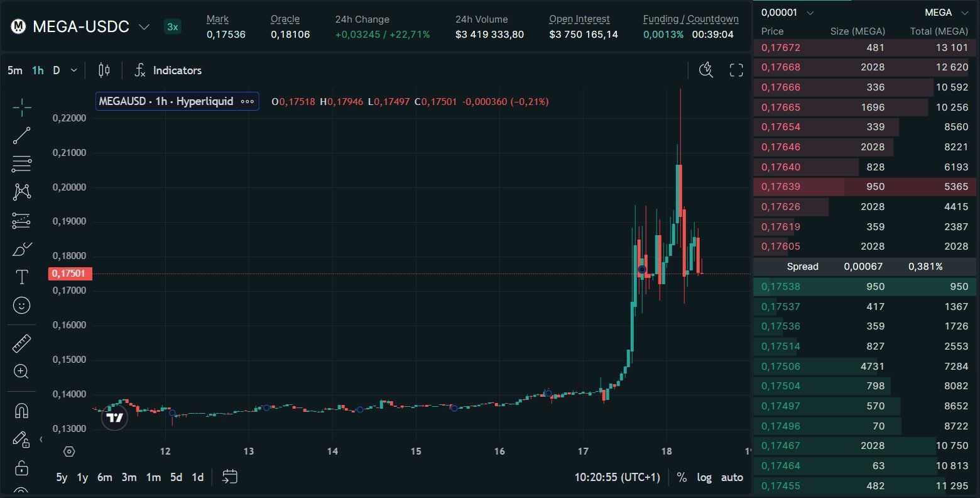Select bid price 0,17467 in order book
Screen dimensions: 980x498
(x=781, y=446)
